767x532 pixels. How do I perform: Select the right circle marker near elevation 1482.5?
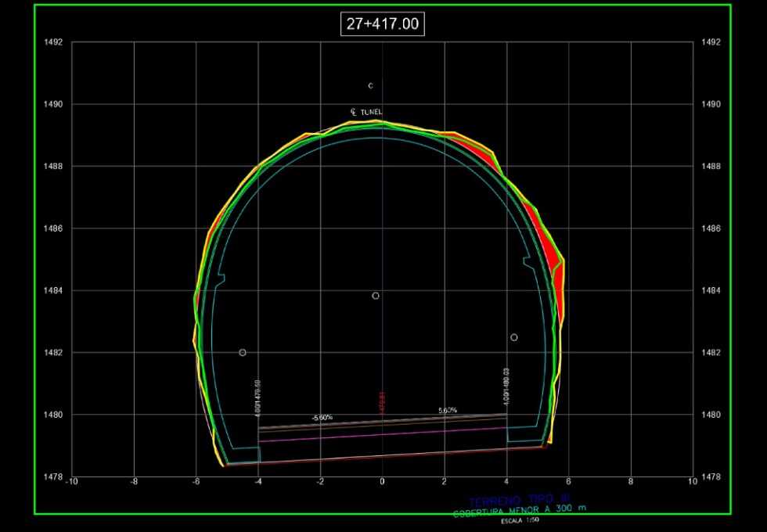(514, 337)
